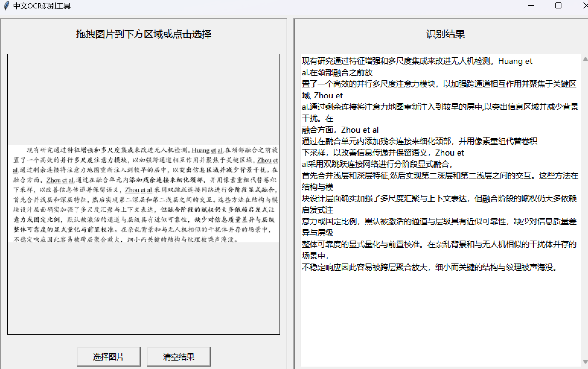Minimize the OCR tool window

tap(531, 6)
